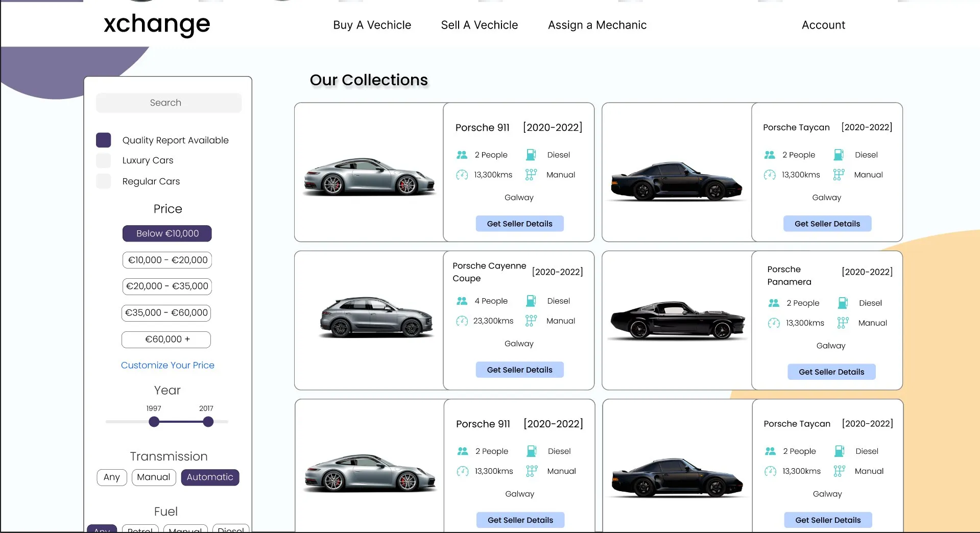Click into the Search field
The image size is (980, 533).
tap(169, 103)
